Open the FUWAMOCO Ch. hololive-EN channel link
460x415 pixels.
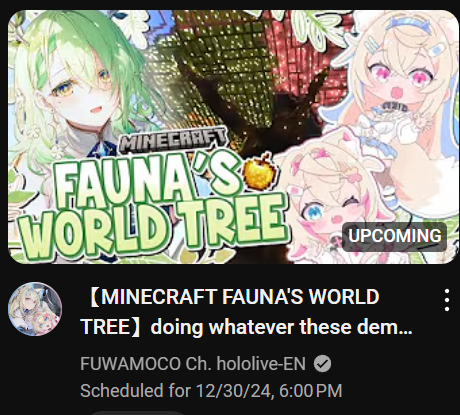pyautogui.click(x=193, y=364)
